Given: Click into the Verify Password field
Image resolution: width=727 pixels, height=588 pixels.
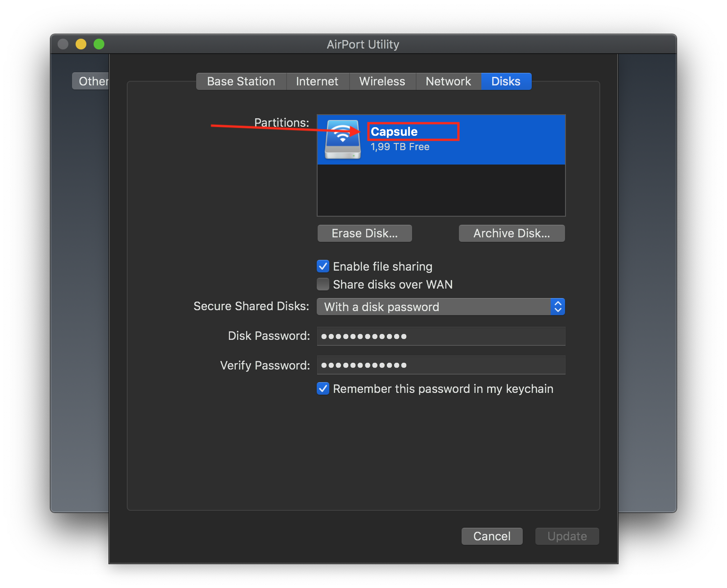Looking at the screenshot, I should click(x=441, y=365).
